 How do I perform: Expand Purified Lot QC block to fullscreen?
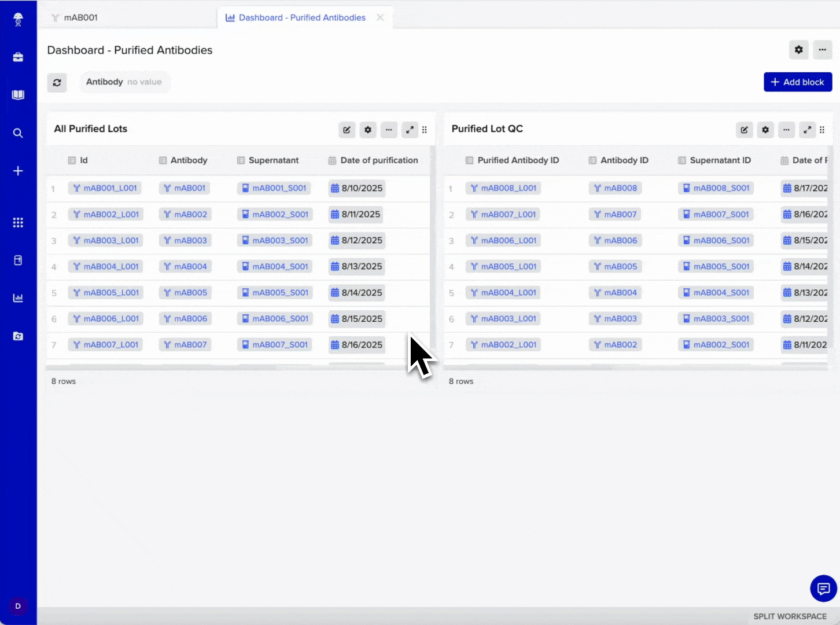[x=807, y=130]
